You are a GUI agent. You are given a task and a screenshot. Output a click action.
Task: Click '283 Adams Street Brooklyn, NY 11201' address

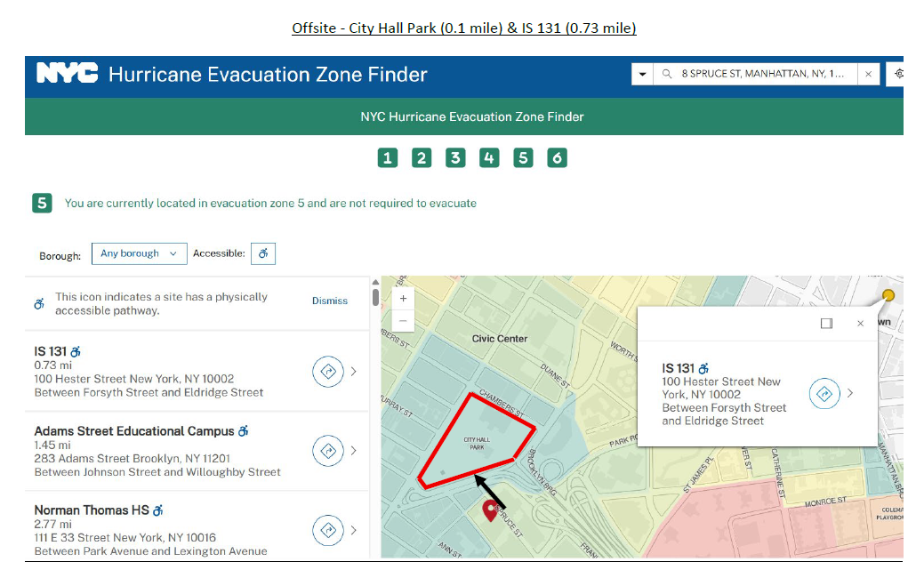[132, 458]
